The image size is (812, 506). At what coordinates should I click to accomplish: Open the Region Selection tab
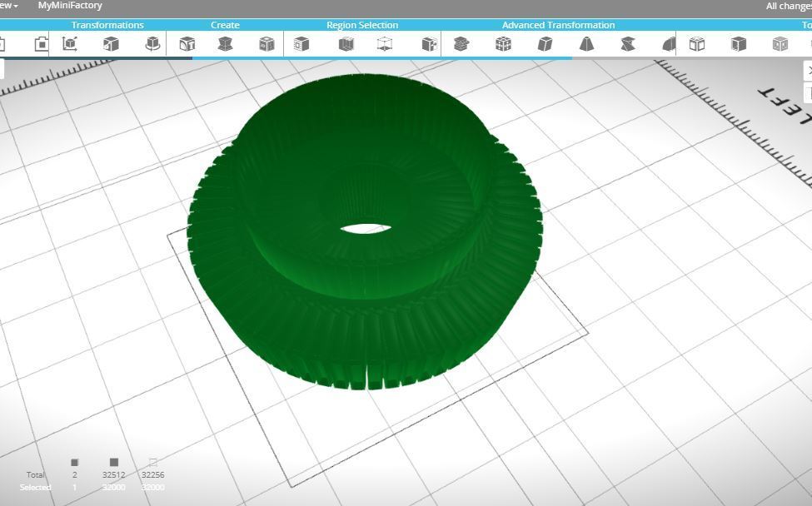pyautogui.click(x=362, y=25)
